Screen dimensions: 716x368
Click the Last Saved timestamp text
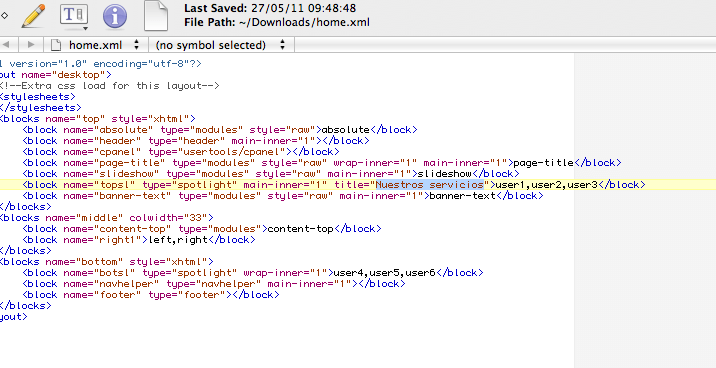click(x=270, y=8)
